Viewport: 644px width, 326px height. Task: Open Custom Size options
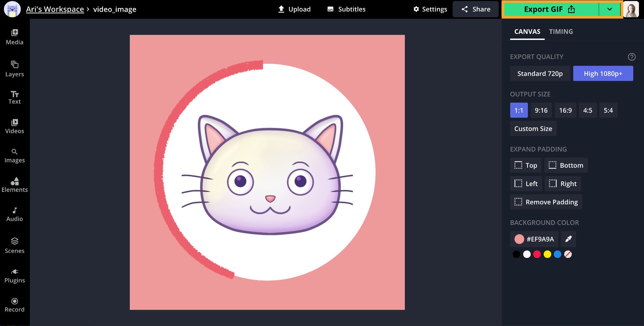(x=533, y=129)
